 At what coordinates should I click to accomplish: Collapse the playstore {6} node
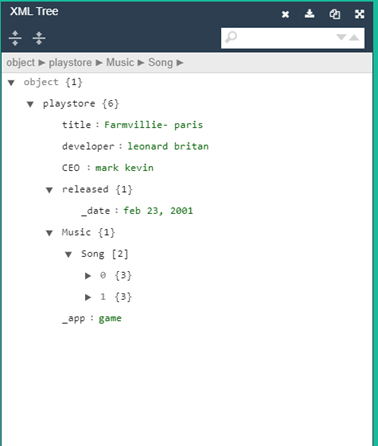pos(30,104)
